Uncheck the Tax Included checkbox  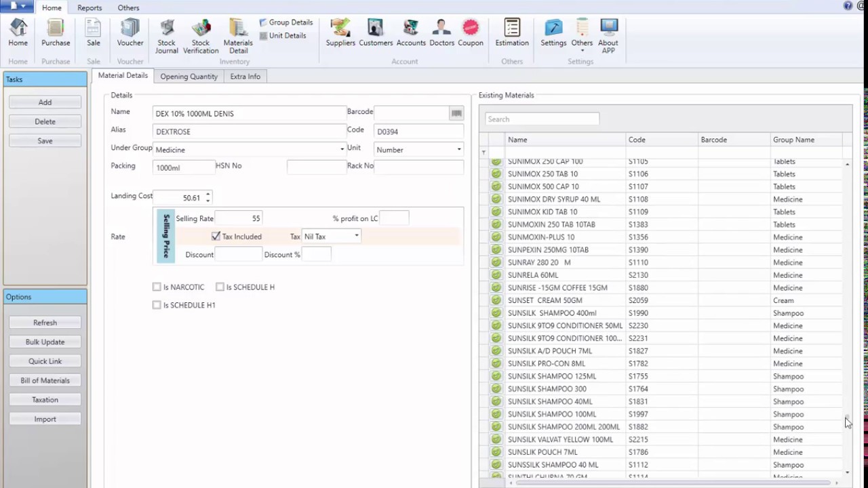(216, 237)
